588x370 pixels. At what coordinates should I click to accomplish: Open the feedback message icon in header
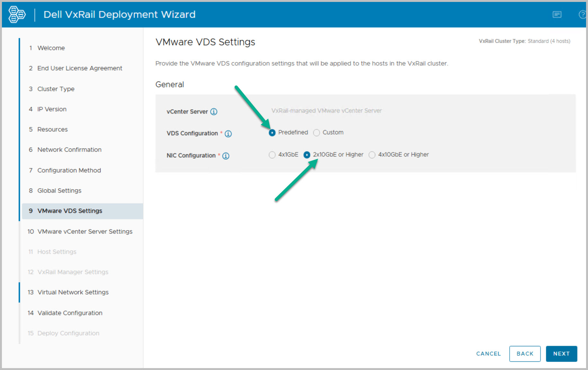[557, 14]
